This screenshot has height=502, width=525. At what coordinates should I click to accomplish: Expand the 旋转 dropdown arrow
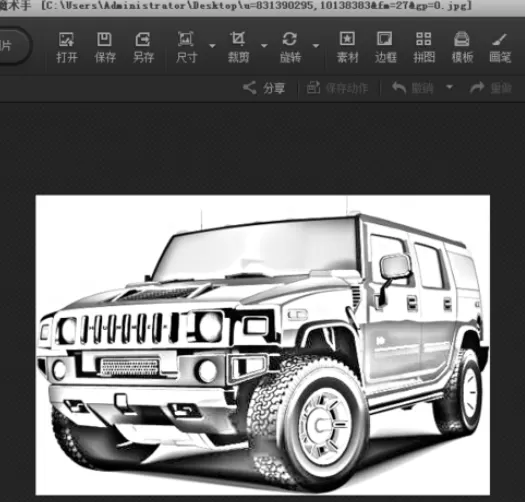tap(316, 46)
